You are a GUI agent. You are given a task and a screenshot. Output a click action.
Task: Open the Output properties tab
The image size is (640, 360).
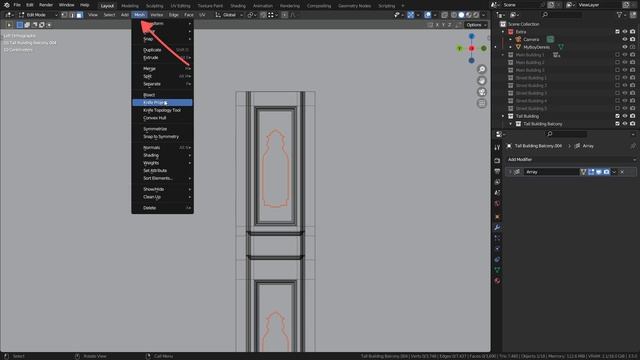click(497, 171)
